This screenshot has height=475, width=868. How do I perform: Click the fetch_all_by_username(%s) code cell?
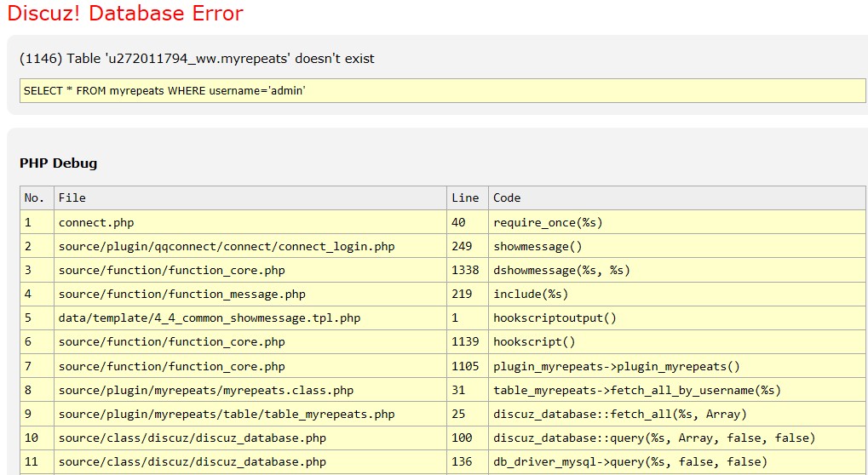point(677,390)
